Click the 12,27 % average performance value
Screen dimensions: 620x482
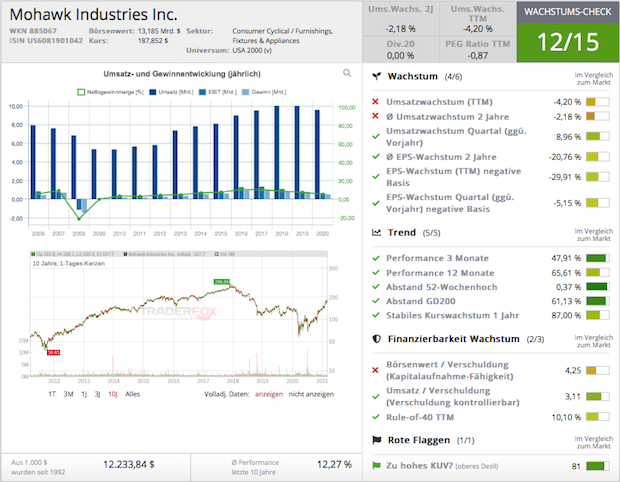click(334, 464)
